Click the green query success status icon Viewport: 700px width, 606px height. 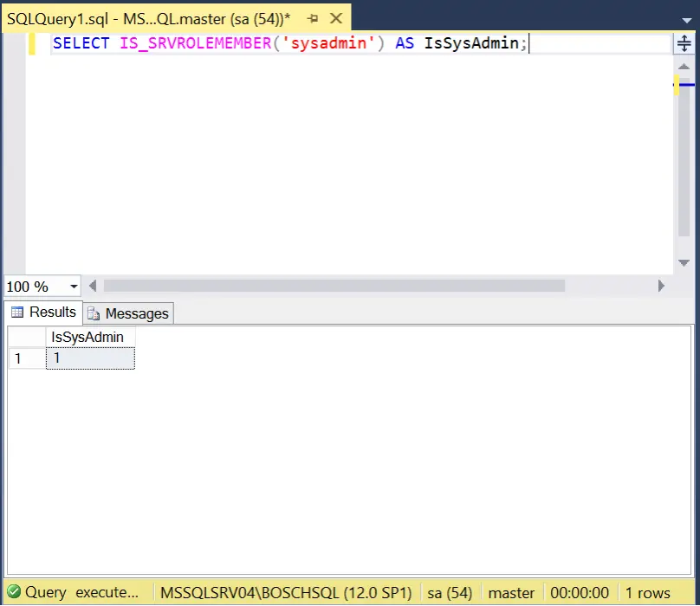click(x=14, y=592)
